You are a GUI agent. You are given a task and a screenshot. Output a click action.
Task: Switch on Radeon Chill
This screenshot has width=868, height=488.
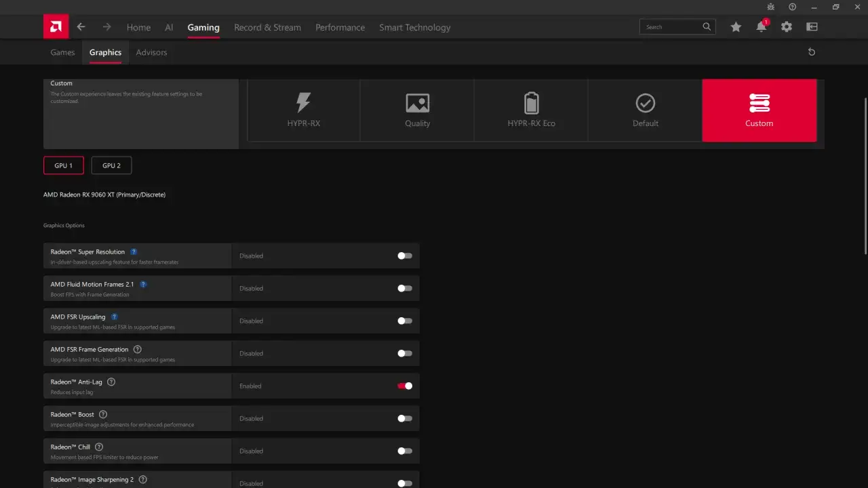pos(405,451)
